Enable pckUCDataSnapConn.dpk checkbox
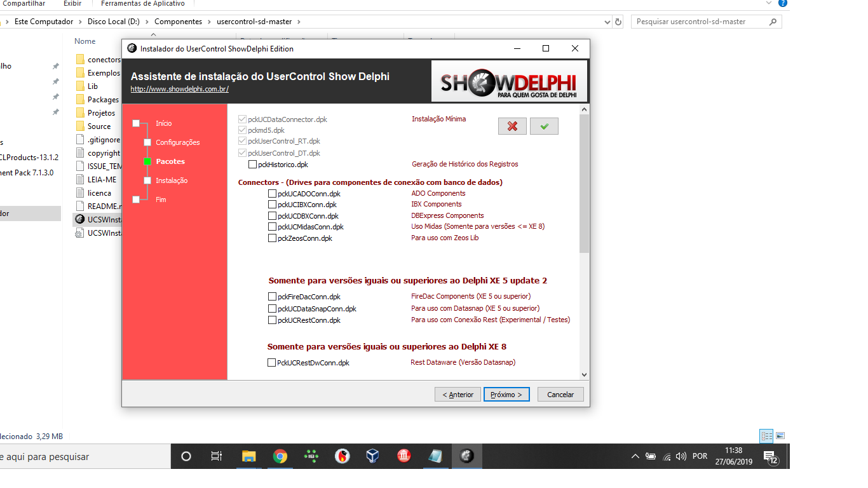The image size is (868, 488). (x=272, y=309)
